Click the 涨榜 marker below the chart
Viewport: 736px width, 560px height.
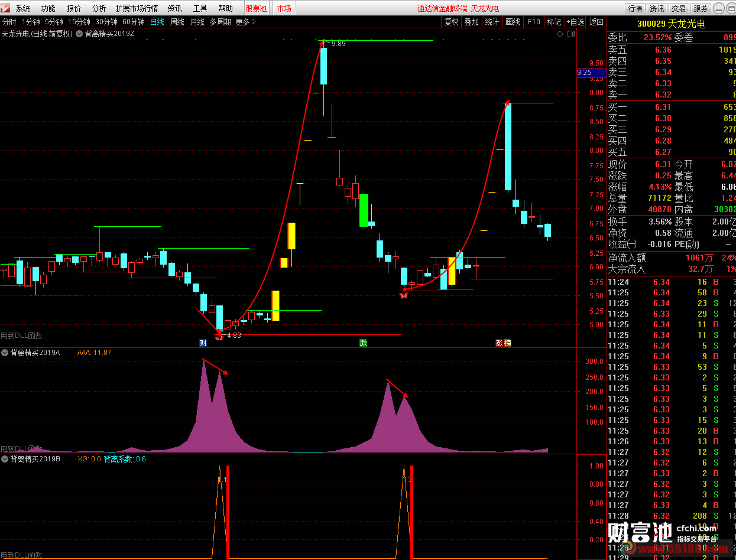click(x=504, y=343)
